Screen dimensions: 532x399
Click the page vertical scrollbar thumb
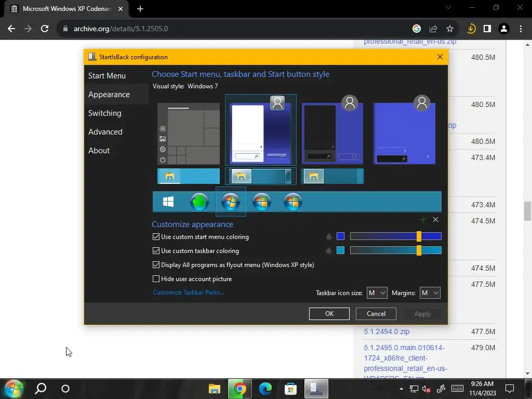pyautogui.click(x=527, y=211)
